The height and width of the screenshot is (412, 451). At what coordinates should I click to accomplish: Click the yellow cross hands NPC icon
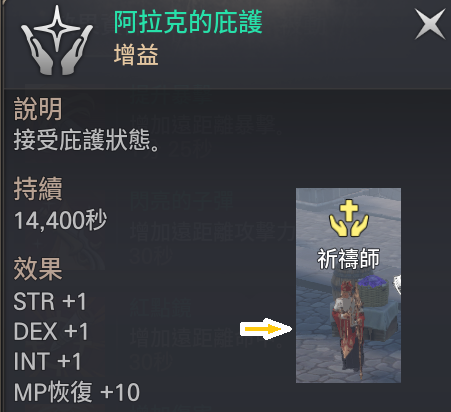349,218
